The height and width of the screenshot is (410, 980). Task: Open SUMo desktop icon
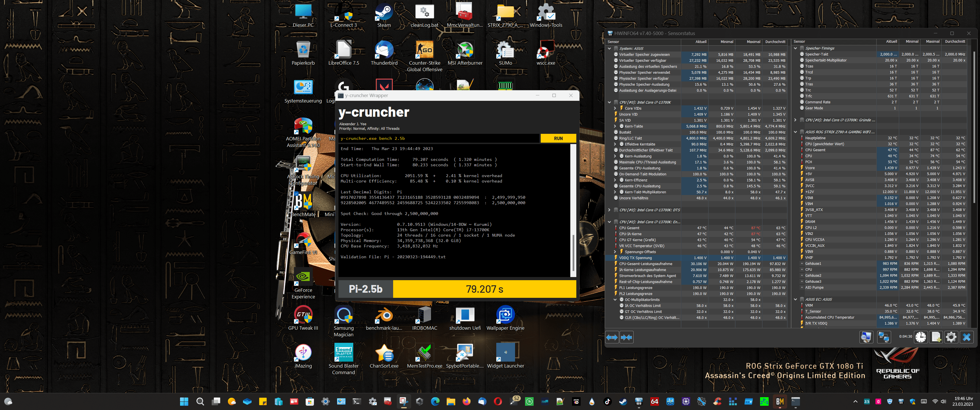tap(505, 53)
